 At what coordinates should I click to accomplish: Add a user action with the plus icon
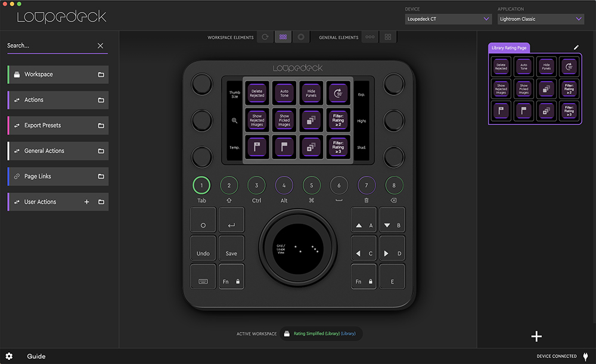pyautogui.click(x=86, y=202)
